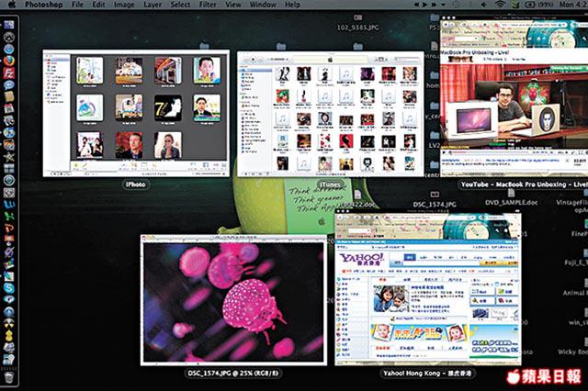Viewport: 588px width, 391px height.
Task: Open Skype from the Dock
Action: 8,288
